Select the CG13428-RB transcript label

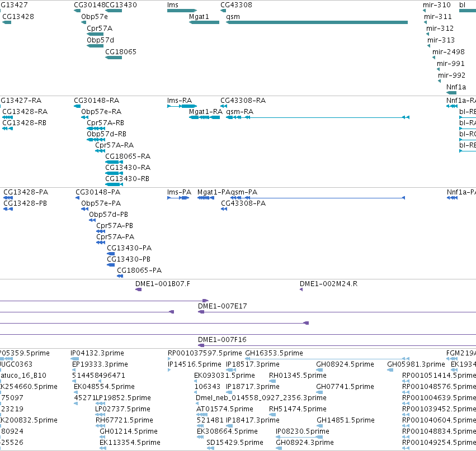click(24, 123)
